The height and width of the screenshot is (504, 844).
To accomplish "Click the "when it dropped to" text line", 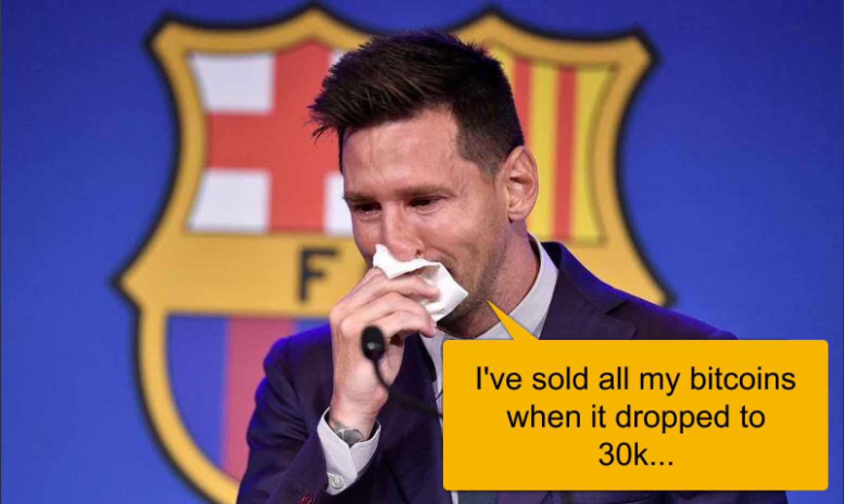I will [x=635, y=417].
